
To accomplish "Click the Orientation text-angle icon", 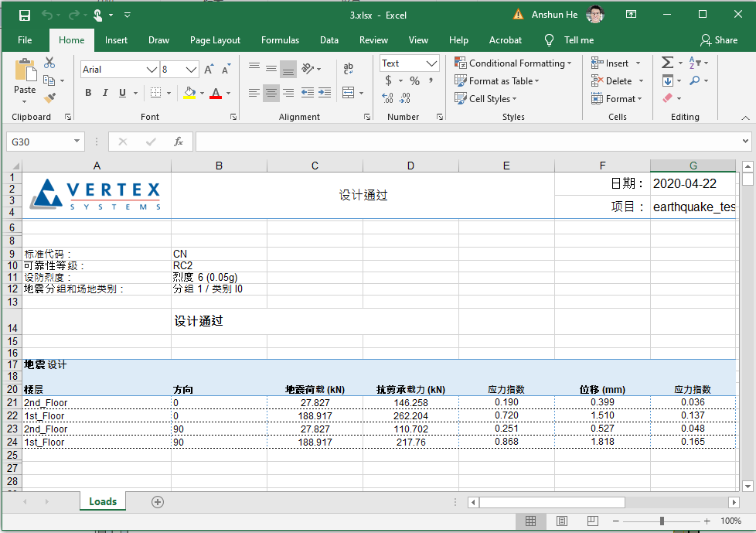I will click(x=308, y=69).
